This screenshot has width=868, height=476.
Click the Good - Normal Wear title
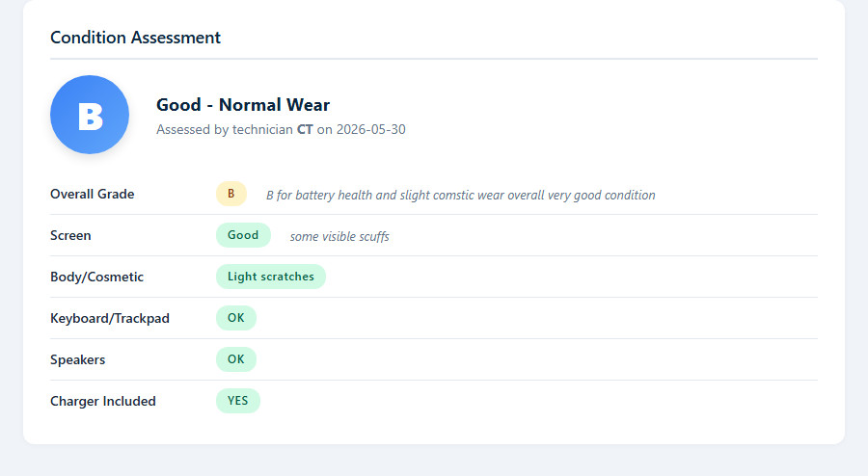pos(243,104)
